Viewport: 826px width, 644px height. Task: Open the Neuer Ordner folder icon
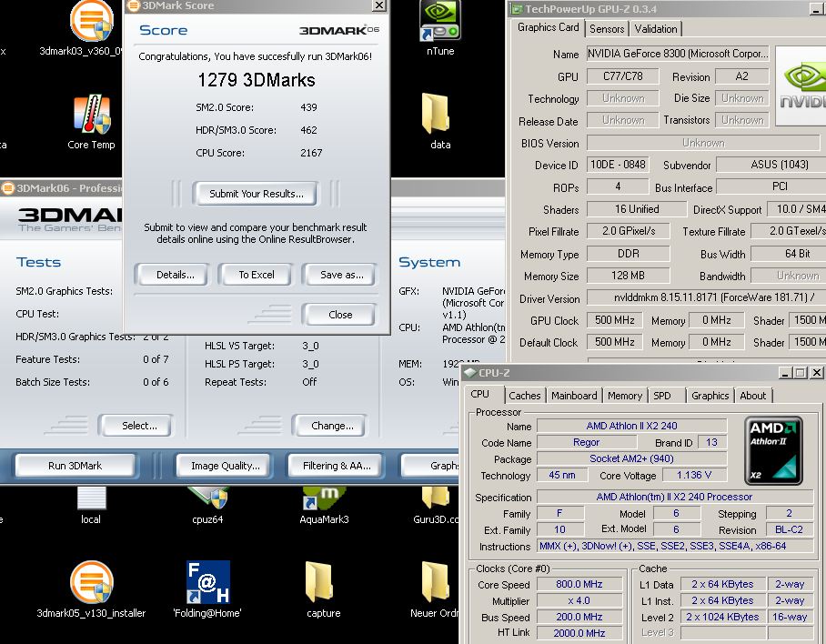pos(436,582)
